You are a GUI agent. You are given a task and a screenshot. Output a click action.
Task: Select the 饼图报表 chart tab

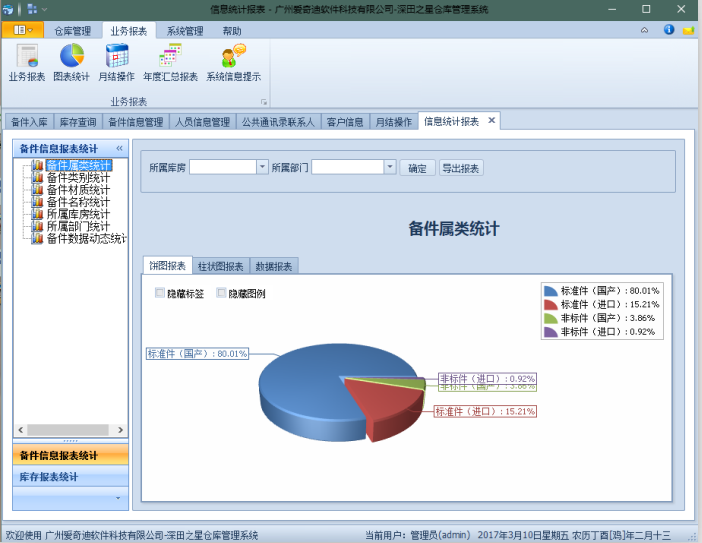(167, 265)
